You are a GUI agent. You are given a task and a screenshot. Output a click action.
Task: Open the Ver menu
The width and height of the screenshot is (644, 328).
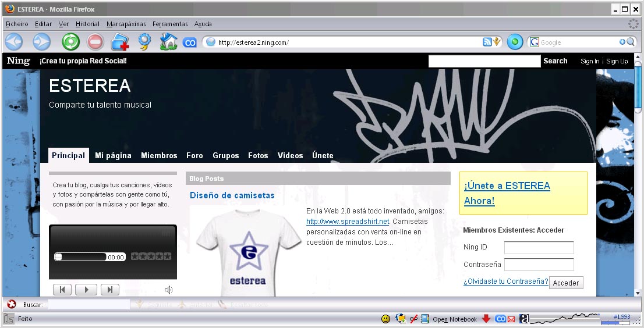63,24
